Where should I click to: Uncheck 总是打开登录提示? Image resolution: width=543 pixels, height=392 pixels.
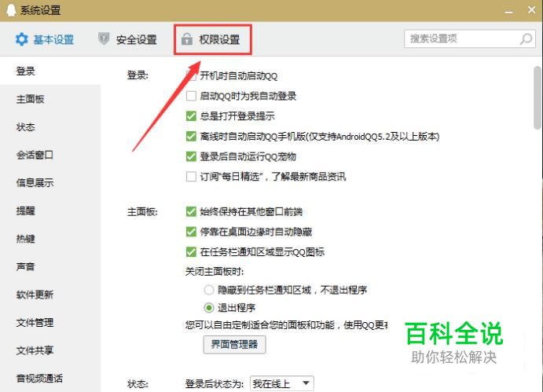point(191,116)
